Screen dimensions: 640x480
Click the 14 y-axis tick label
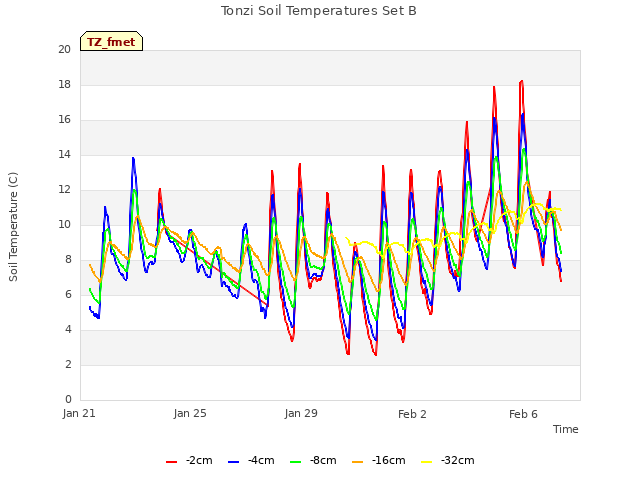click(64, 155)
